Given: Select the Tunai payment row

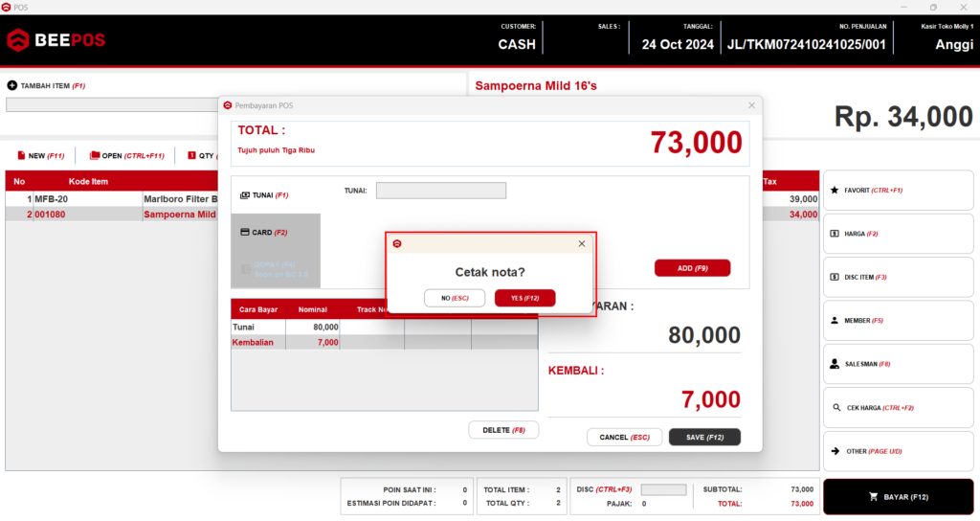Looking at the screenshot, I should coord(384,328).
